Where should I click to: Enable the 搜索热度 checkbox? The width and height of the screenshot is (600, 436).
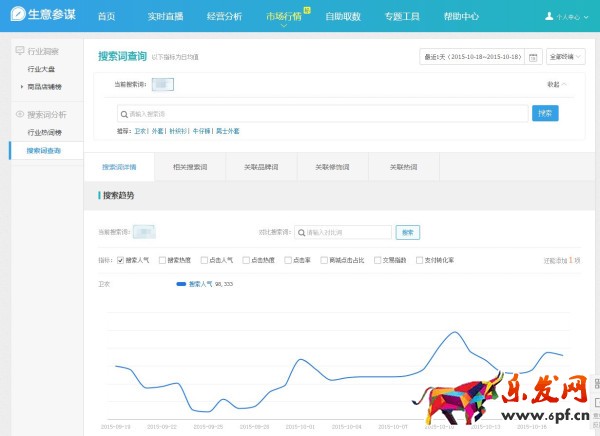point(162,260)
